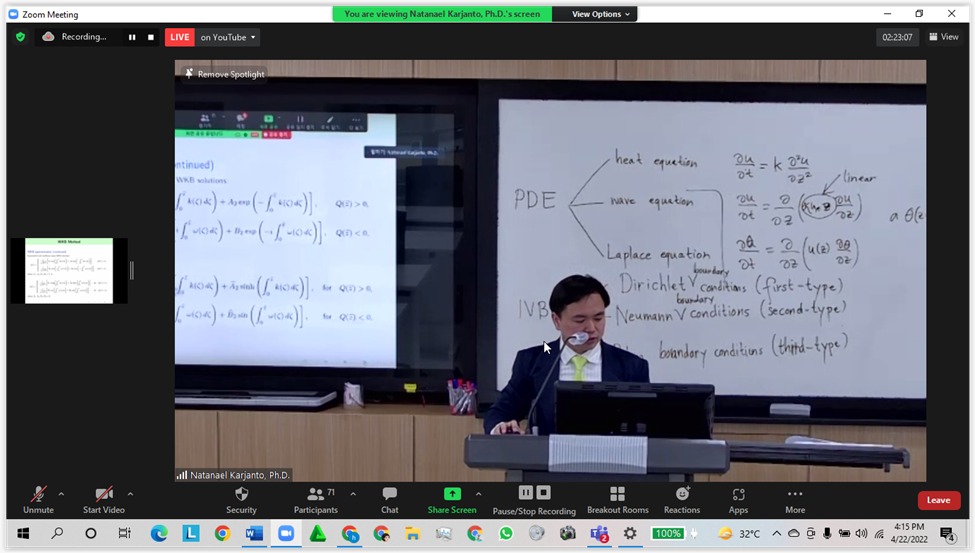Screen dimensions: 975x553
Task: Start Video from the meeting toolbar
Action: tap(103, 495)
